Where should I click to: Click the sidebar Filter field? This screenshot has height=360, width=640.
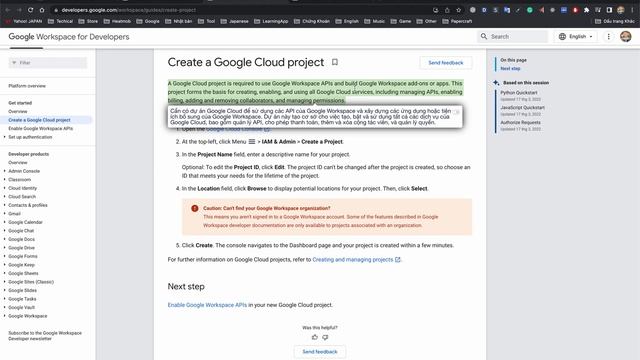click(48, 62)
